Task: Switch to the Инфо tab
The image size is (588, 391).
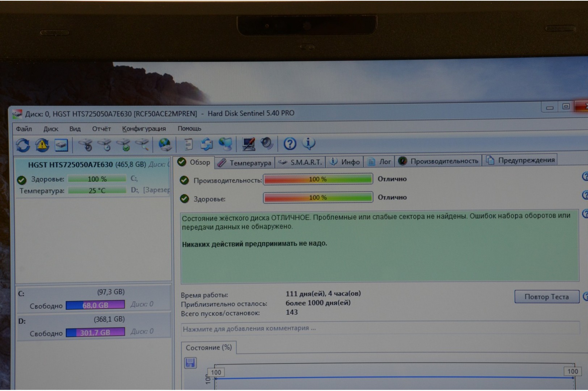Action: pyautogui.click(x=344, y=162)
